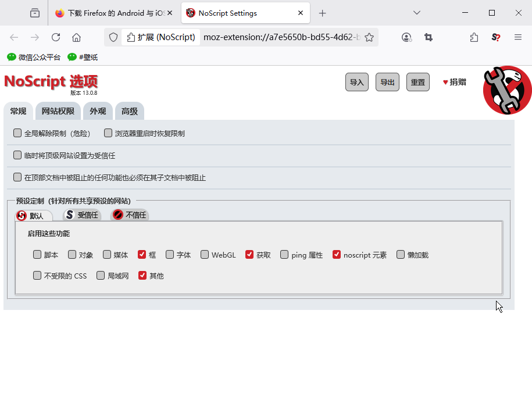Enable 浏览器重启时恢复限制 checkbox
Viewport: 532px width, 396px height.
[x=108, y=133]
